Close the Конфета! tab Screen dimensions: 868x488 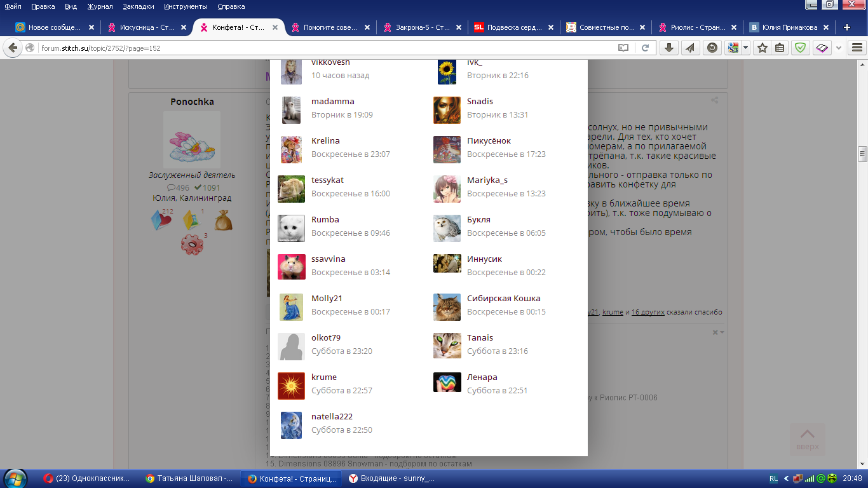click(x=275, y=27)
